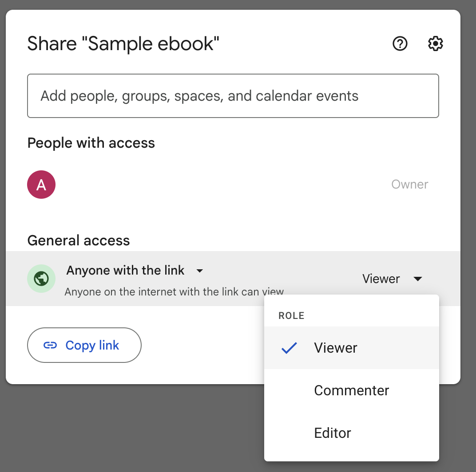Image resolution: width=476 pixels, height=472 pixels.
Task: Click the "Anyone with the link" label
Action: 125,270
